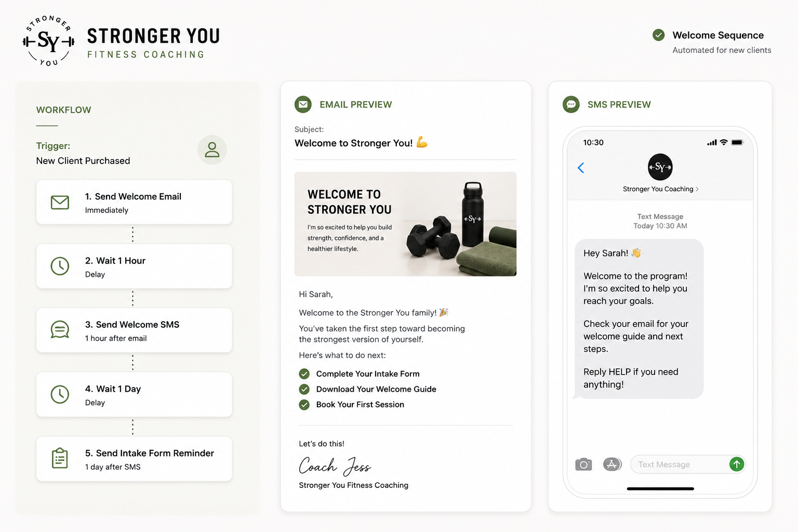Viewport: 798px width, 532px height.
Task: Select the Send Welcome SMS workflow step
Action: (x=134, y=330)
